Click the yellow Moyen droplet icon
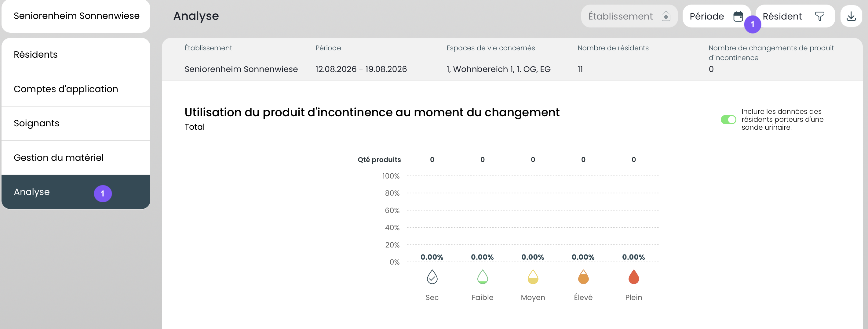 [x=533, y=277]
